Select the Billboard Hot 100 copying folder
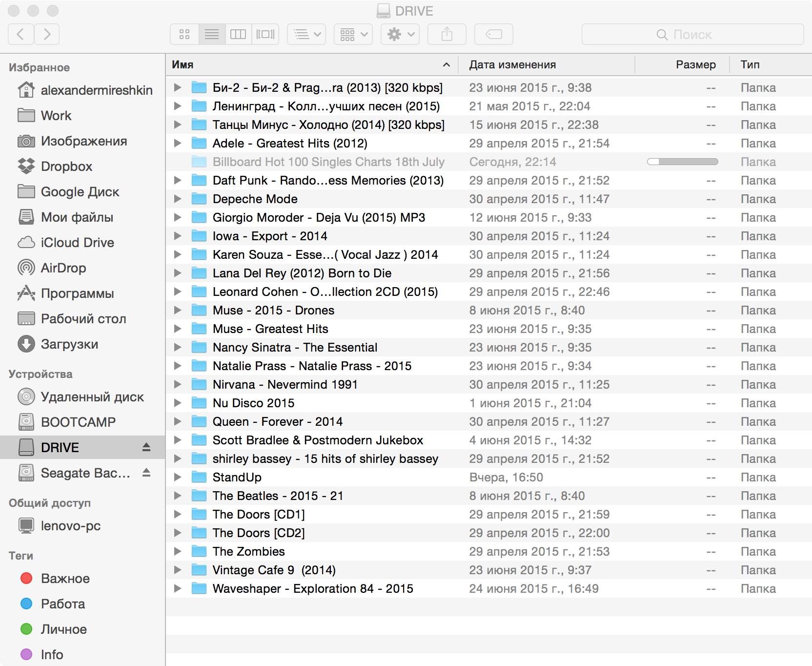This screenshot has height=666, width=812. (x=489, y=162)
